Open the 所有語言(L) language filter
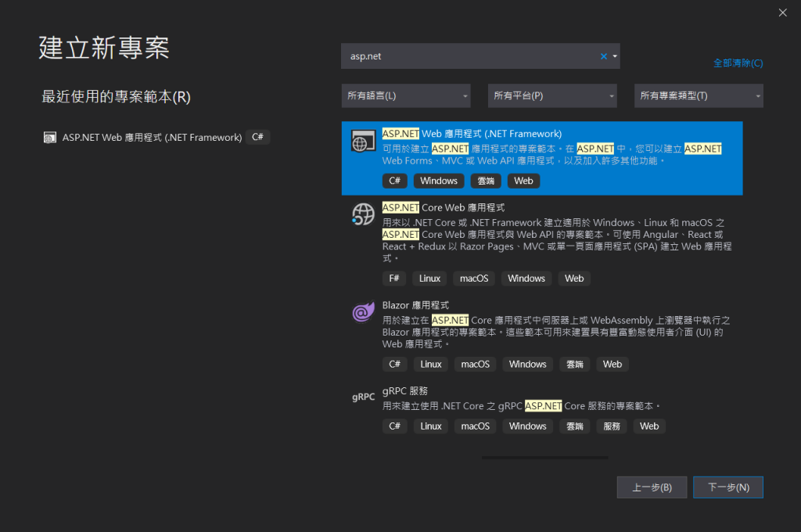Image resolution: width=801 pixels, height=532 pixels. tap(406, 95)
